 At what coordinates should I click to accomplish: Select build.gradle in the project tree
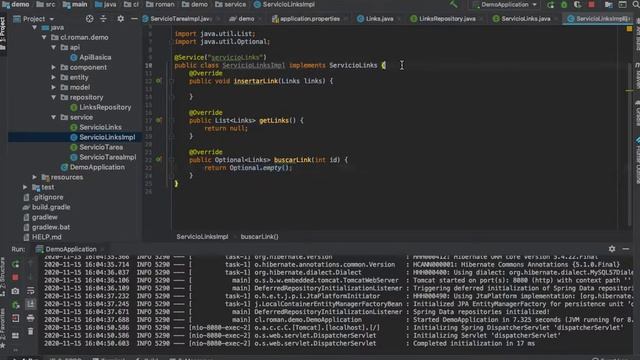(51, 207)
